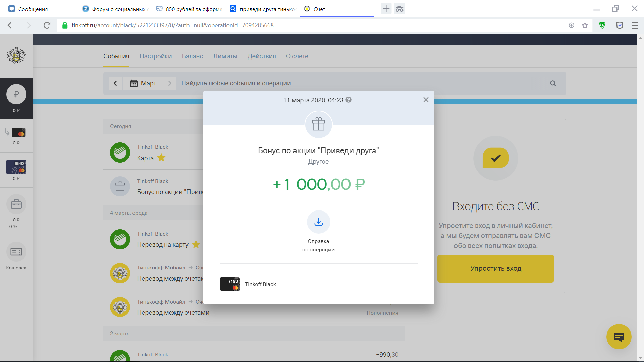Download the operation certificate (Справка)
The width and height of the screenshot is (644, 362).
318,222
